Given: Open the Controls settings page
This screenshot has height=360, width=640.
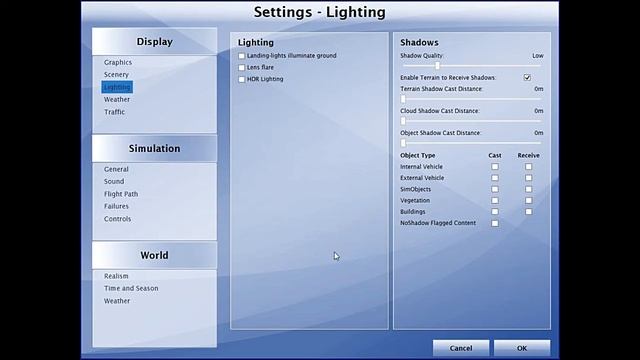Looking at the screenshot, I should [x=118, y=219].
